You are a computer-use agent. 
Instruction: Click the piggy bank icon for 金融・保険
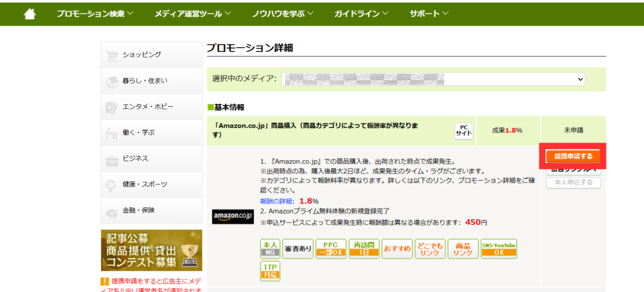pyautogui.click(x=112, y=212)
